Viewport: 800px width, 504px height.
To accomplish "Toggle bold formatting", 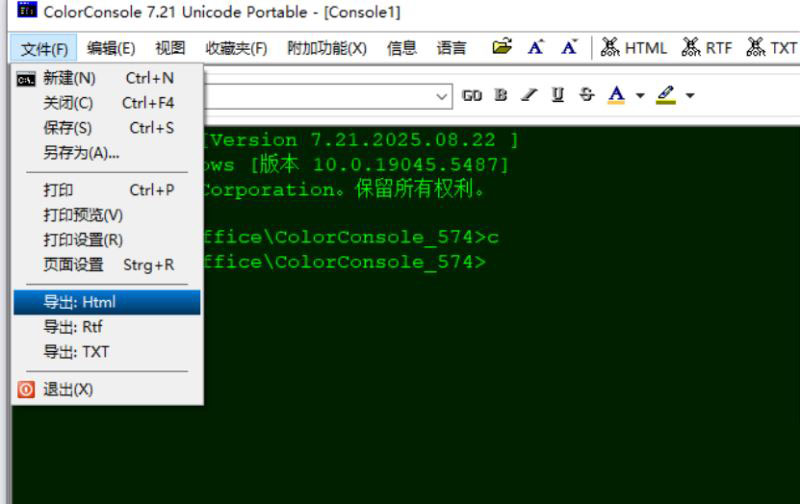I will [501, 95].
